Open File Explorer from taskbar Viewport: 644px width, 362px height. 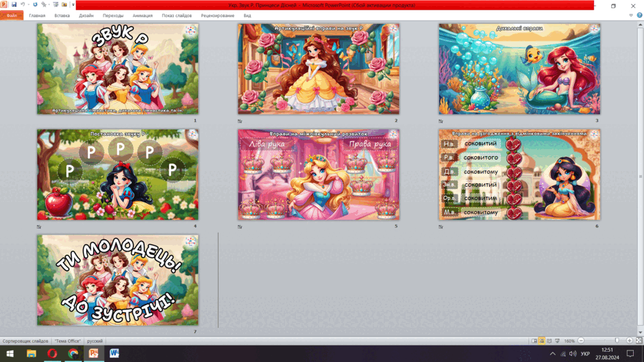click(x=32, y=353)
